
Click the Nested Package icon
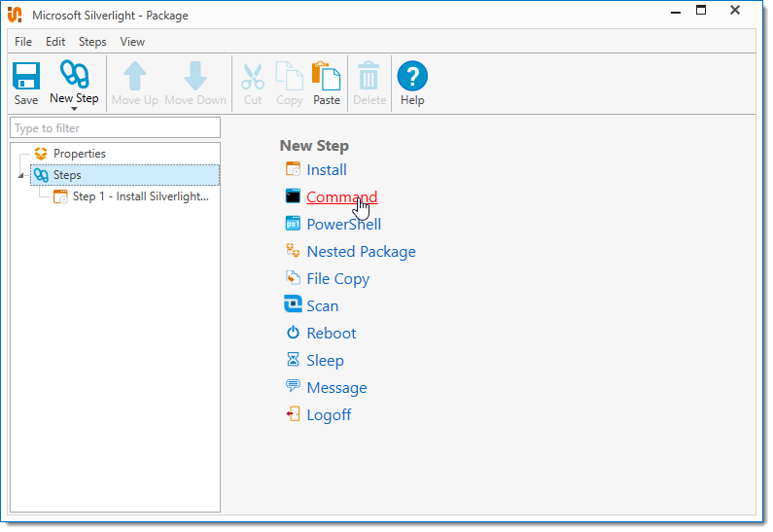[293, 251]
